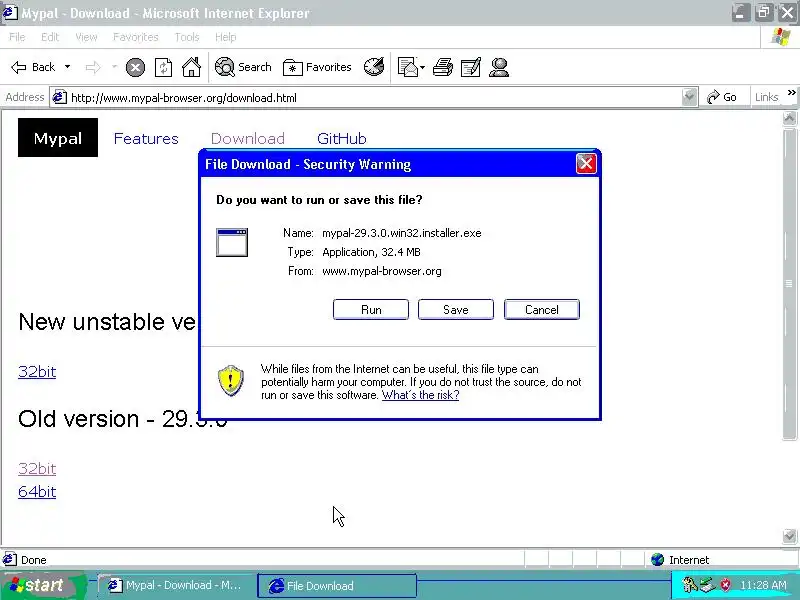Screen dimensions: 800x600
Task: Click the red security alert tray icon
Action: pos(726,585)
